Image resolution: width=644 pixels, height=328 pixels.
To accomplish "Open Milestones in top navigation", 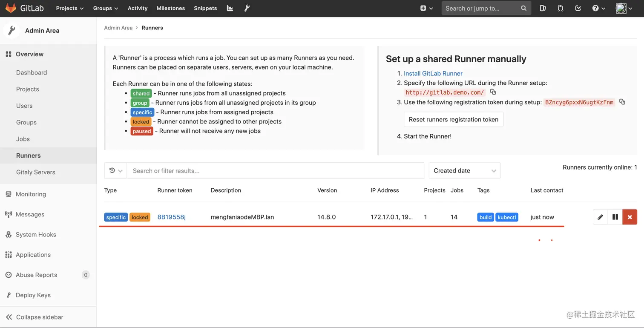I will tap(171, 8).
